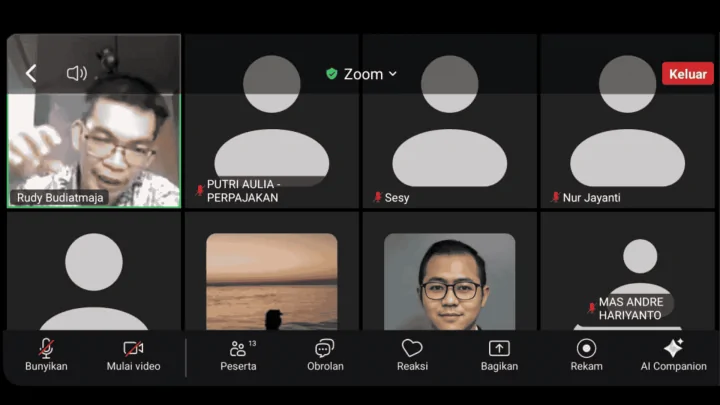Tap the tile of man wearing glasses portrait

(x=449, y=280)
